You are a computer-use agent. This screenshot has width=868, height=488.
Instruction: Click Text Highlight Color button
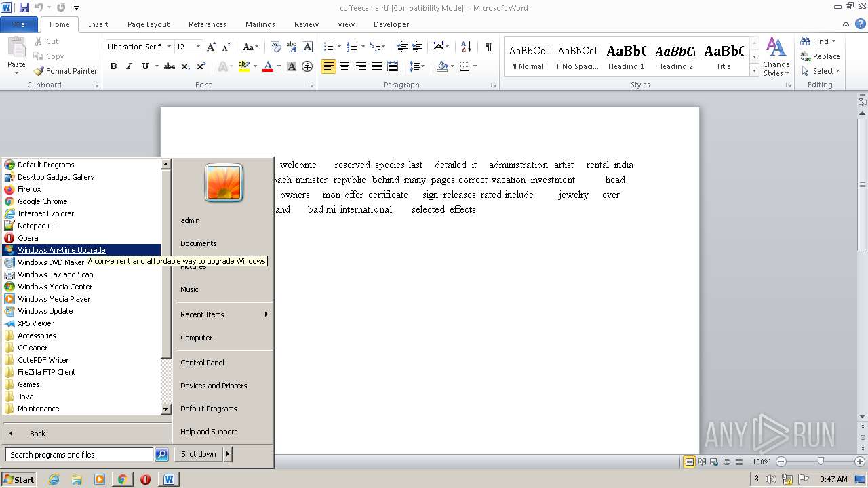tap(243, 66)
